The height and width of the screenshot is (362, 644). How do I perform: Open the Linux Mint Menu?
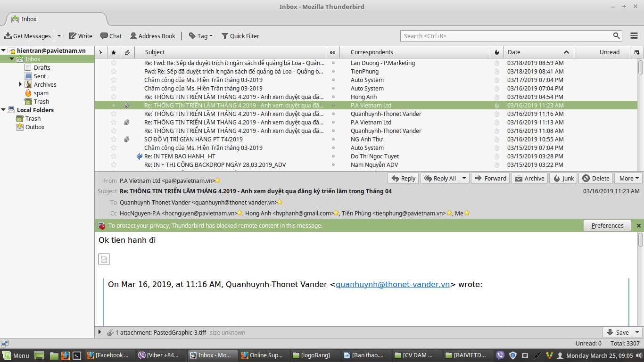coord(16,355)
